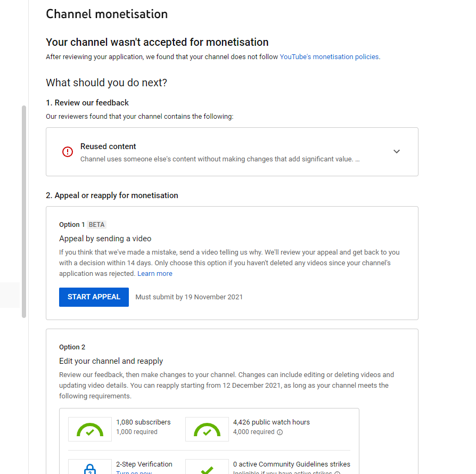Screen dimensions: 476x474
Task: Click the Channel monetisation page heading
Action: pyautogui.click(x=106, y=14)
